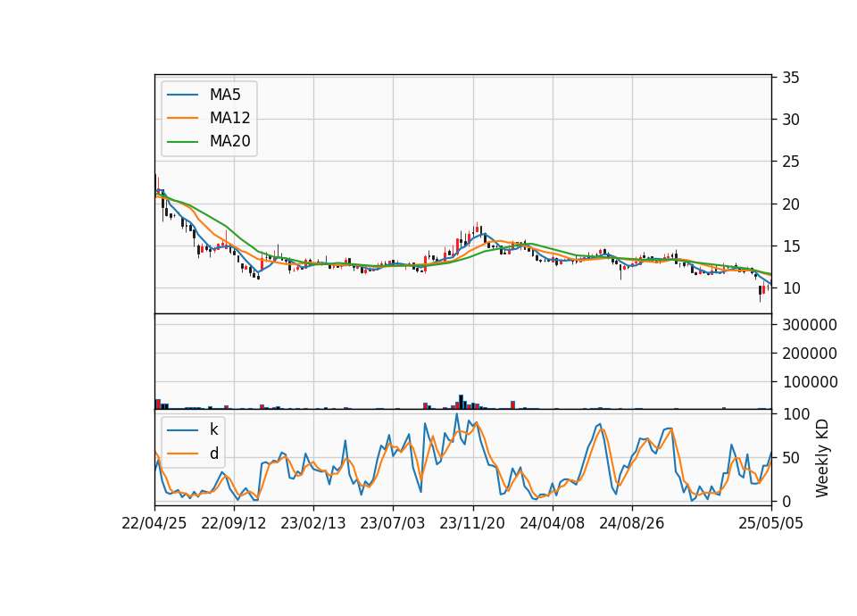Click the price axis value 10

pyautogui.click(x=791, y=288)
